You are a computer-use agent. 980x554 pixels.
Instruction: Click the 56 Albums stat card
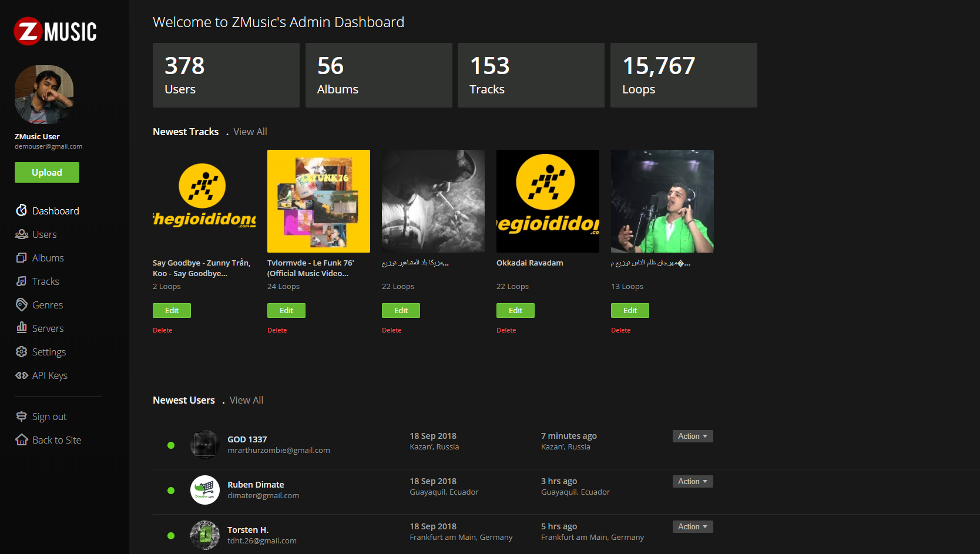point(379,75)
